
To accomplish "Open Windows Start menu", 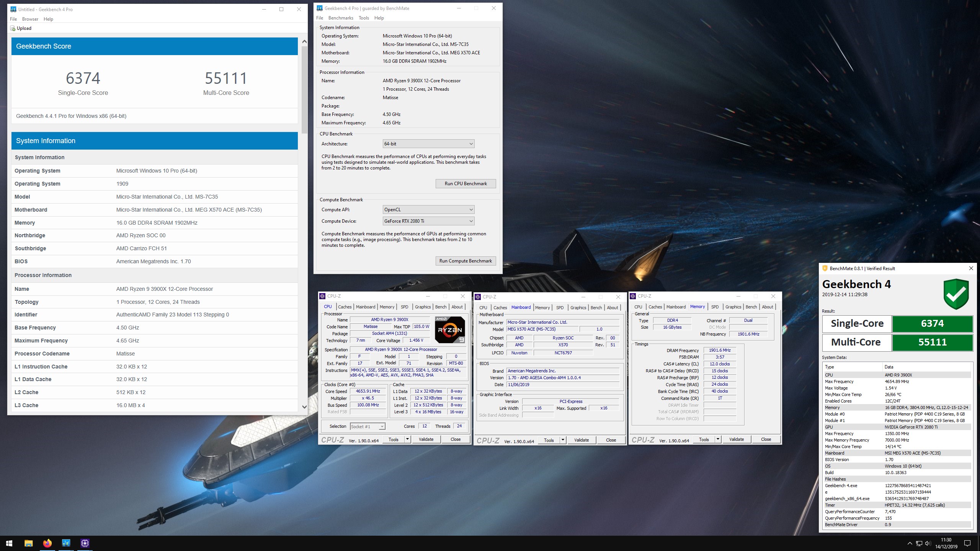I will pos(9,543).
